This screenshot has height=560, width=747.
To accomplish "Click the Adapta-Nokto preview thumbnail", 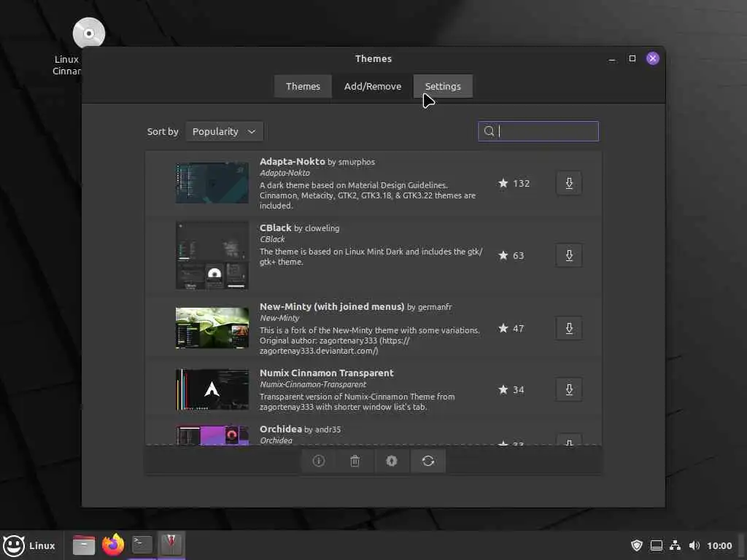I will (x=212, y=183).
